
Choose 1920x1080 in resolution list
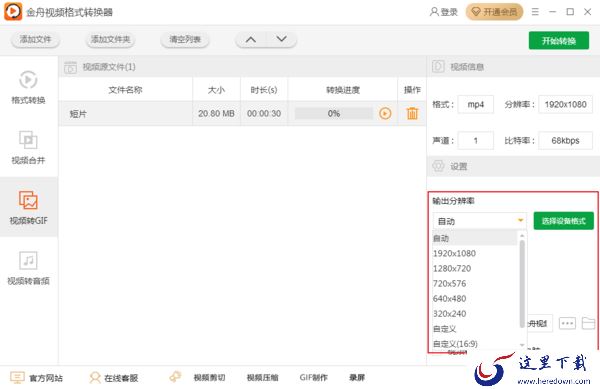[x=475, y=253]
